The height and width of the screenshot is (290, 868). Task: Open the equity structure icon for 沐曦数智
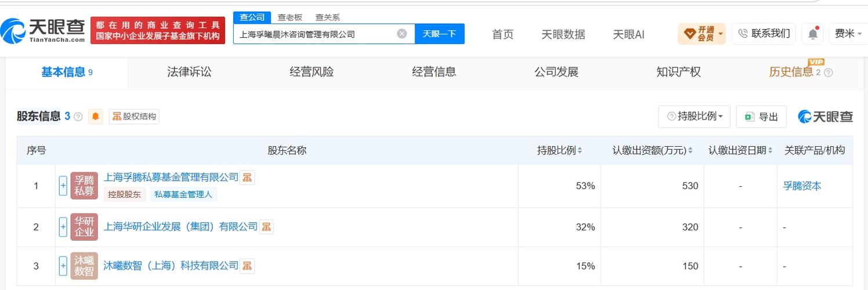(x=247, y=266)
